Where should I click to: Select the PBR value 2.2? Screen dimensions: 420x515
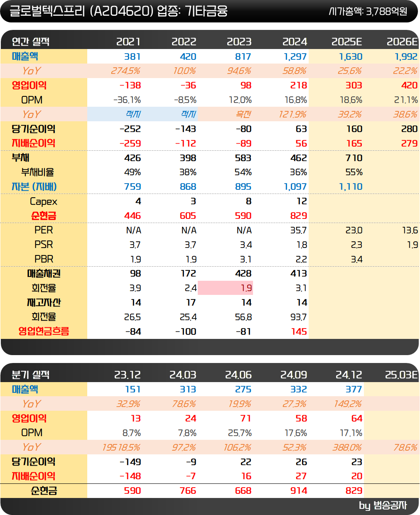point(301,259)
